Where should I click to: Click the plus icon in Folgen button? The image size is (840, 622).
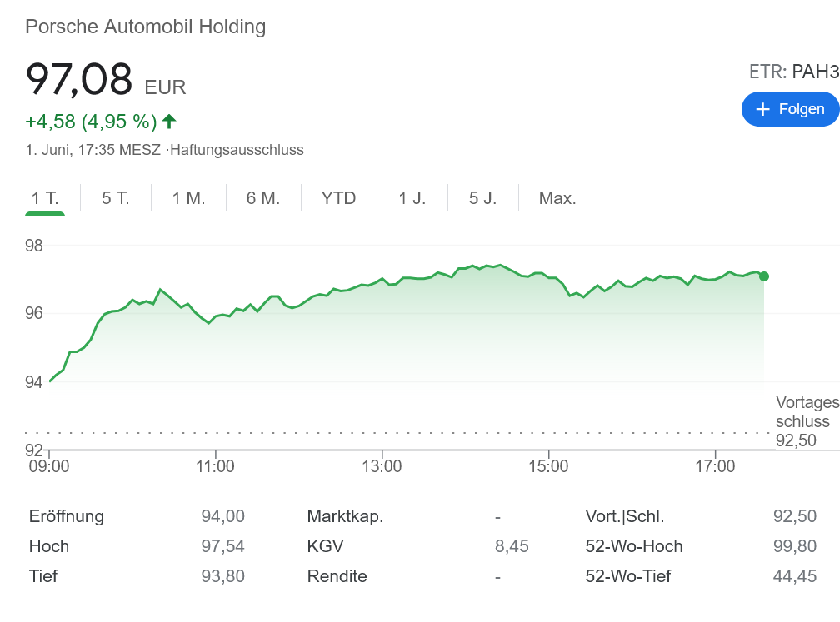click(x=762, y=109)
